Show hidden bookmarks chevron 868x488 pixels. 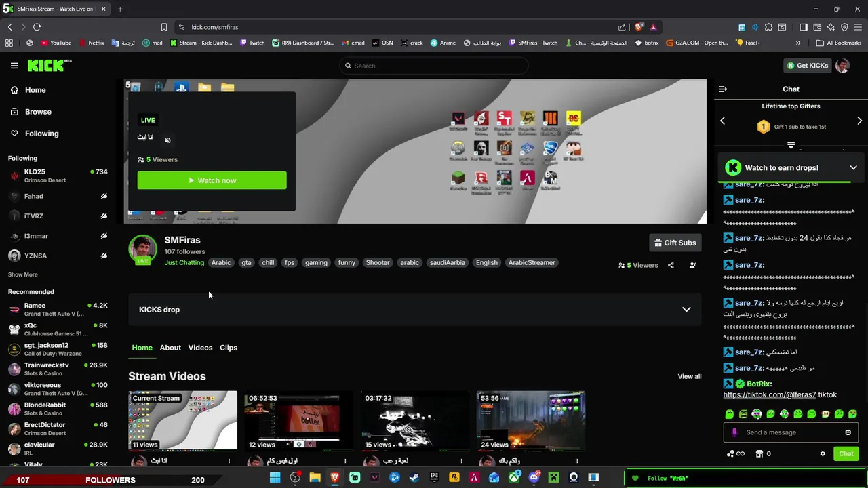pyautogui.click(x=798, y=43)
